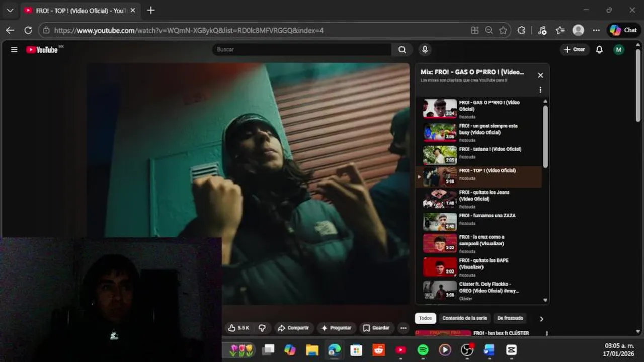Viewport: 644px width, 362px height.
Task: Open the taskbar clock and date
Action: point(619,349)
